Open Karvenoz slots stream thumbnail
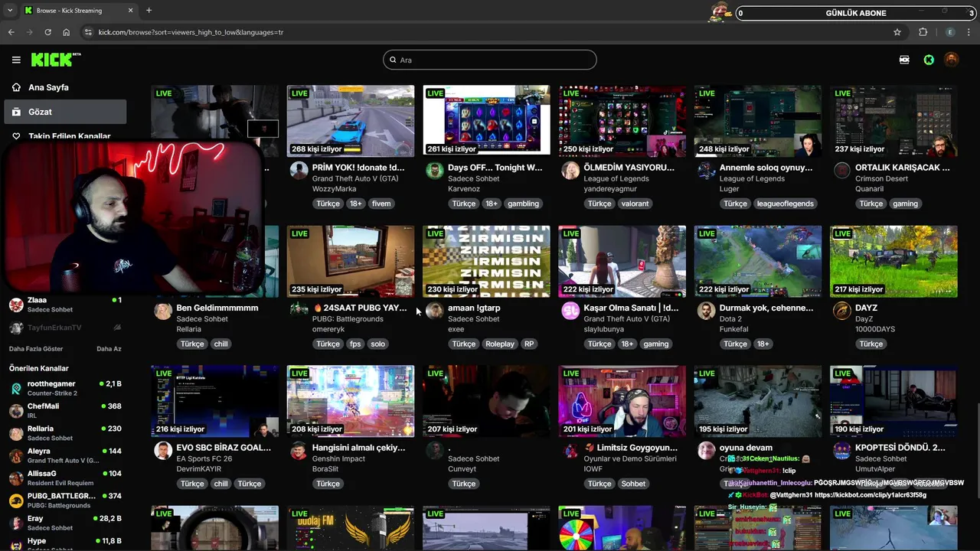 tap(486, 121)
